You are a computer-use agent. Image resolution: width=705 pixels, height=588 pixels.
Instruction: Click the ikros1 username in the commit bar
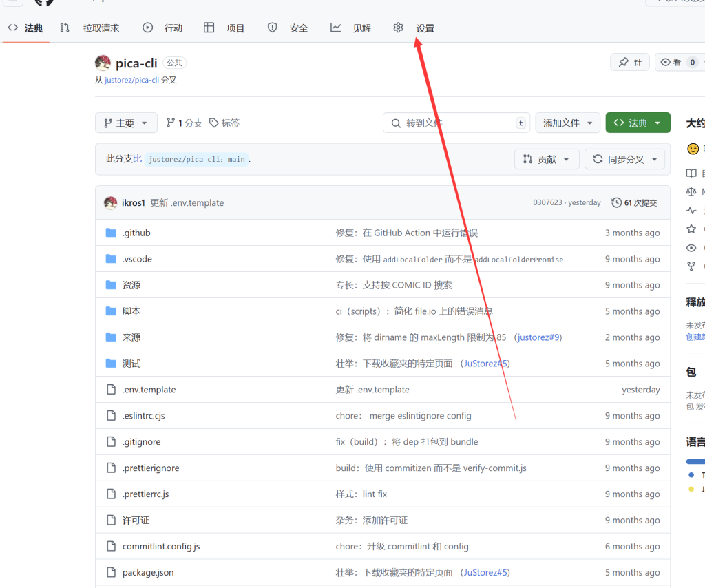(x=133, y=202)
